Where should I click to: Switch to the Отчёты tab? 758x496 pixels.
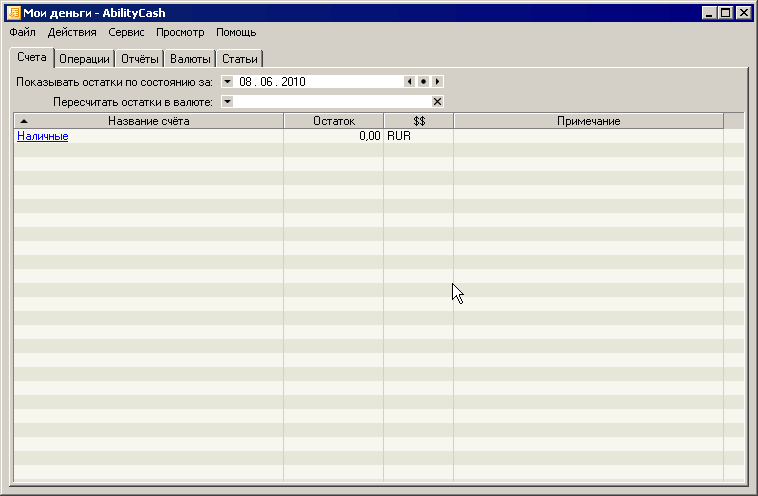click(140, 59)
